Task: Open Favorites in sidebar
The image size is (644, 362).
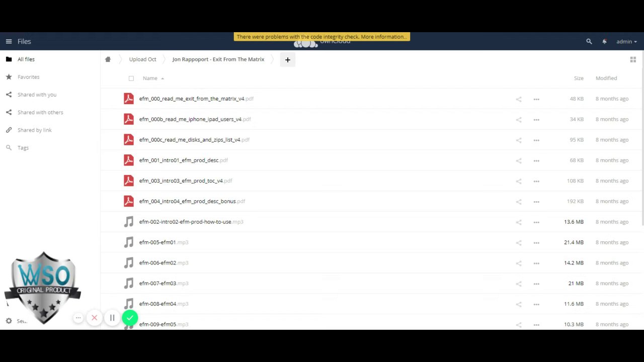Action: (x=50, y=77)
